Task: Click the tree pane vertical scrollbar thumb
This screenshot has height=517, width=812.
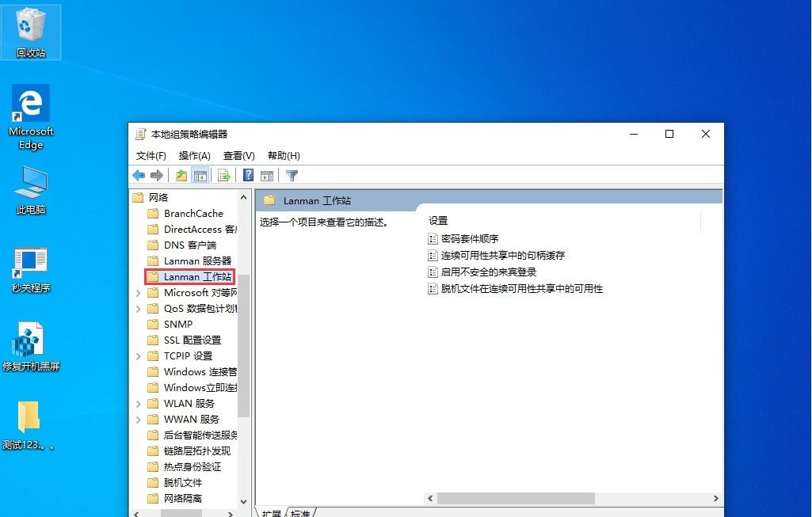Action: [x=243, y=346]
